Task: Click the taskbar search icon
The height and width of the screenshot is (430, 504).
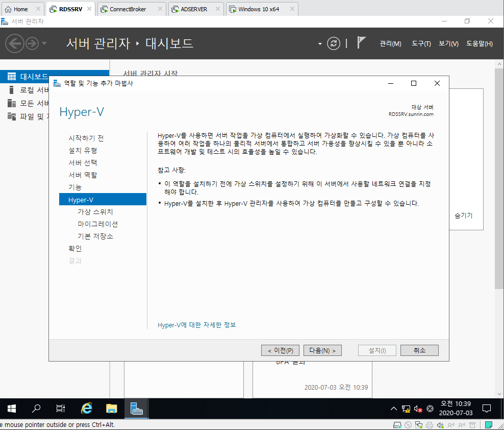Action: (36, 409)
